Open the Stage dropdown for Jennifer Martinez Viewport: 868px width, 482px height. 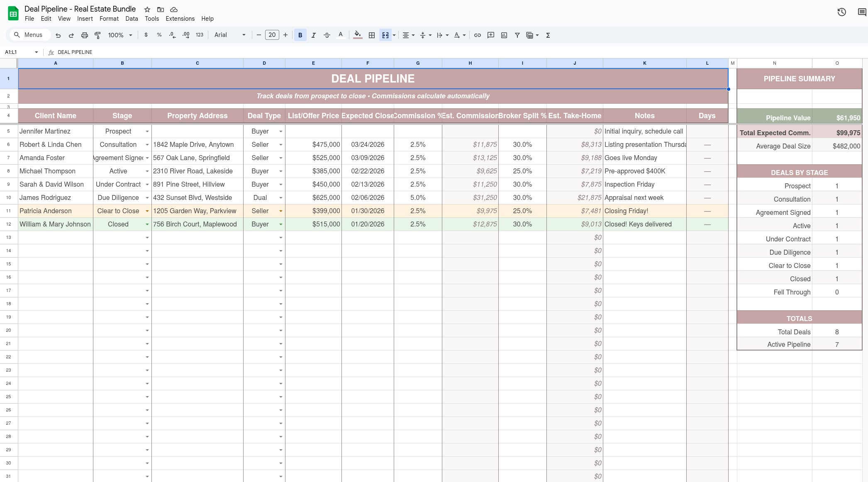tap(147, 131)
